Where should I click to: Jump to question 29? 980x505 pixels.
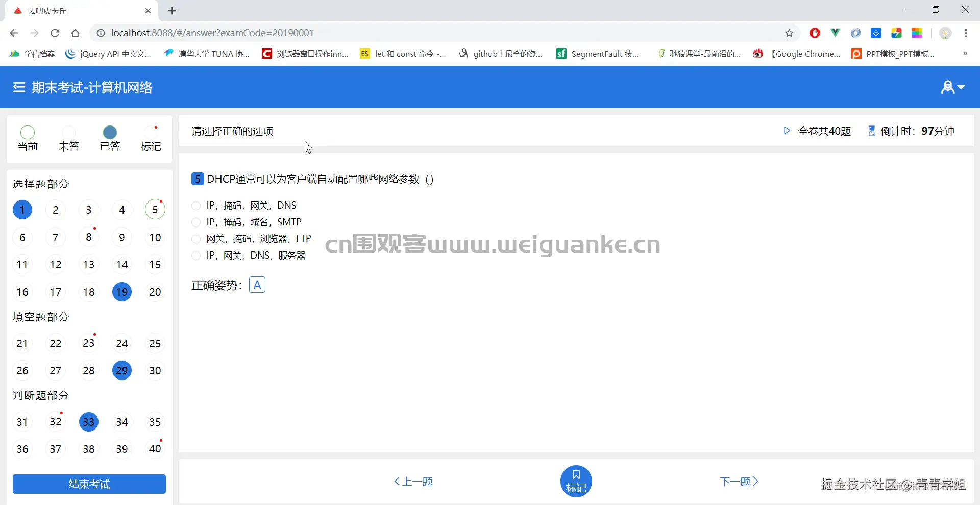click(122, 371)
